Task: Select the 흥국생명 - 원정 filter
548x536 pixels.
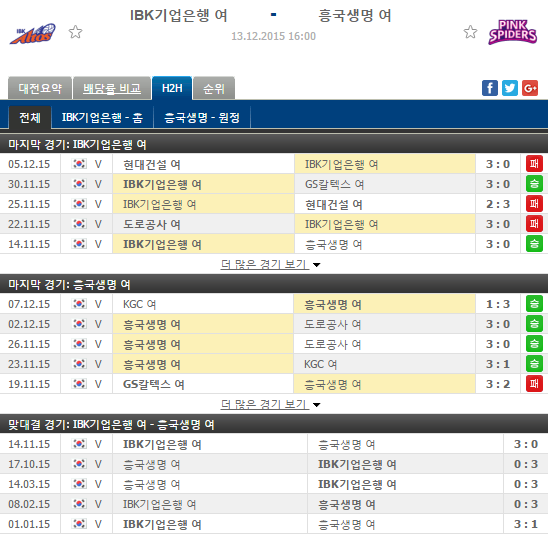Action: pyautogui.click(x=202, y=117)
